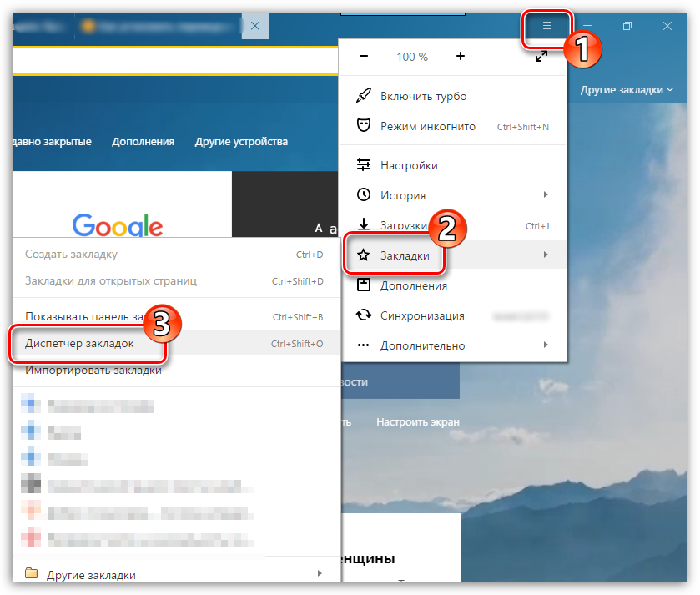Expand the История submenu arrow
This screenshot has width=700, height=595.
pos(546,194)
